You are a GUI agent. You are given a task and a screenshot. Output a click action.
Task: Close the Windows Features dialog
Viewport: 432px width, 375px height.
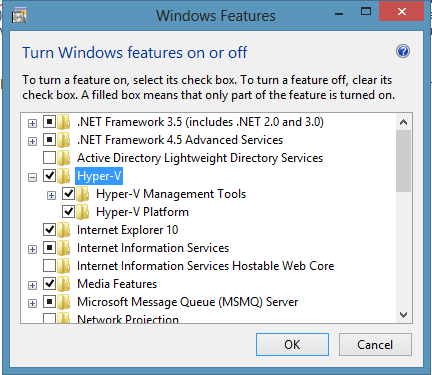[402, 12]
